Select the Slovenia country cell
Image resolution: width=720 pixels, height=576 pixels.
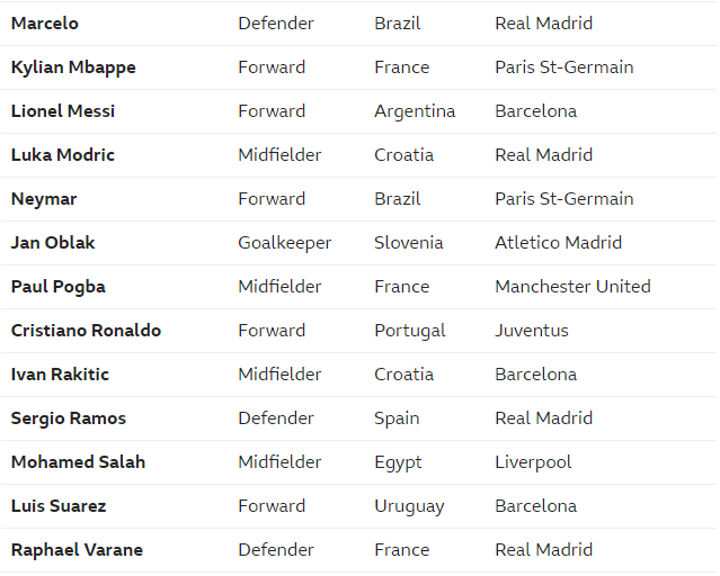click(x=409, y=243)
